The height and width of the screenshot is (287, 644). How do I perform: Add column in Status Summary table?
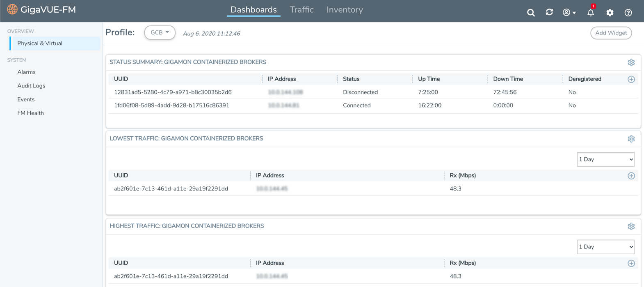631,79
